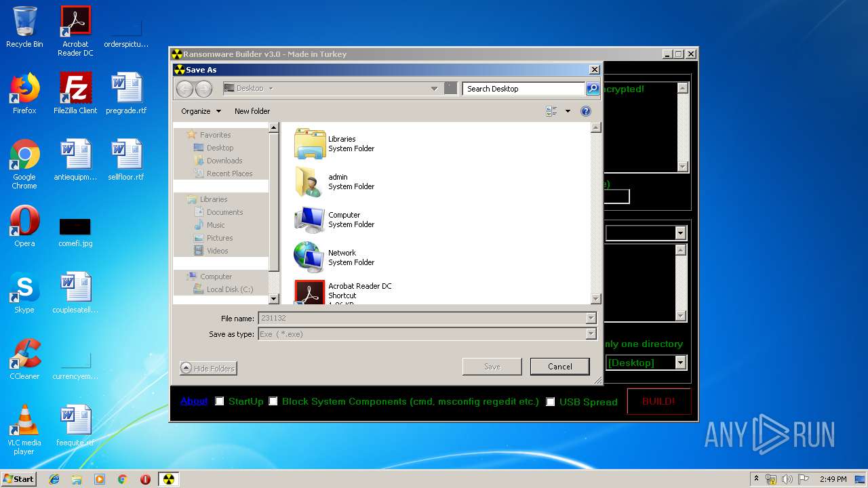The height and width of the screenshot is (488, 868).
Task: Click the Search Desktop magnifier icon
Action: click(593, 89)
